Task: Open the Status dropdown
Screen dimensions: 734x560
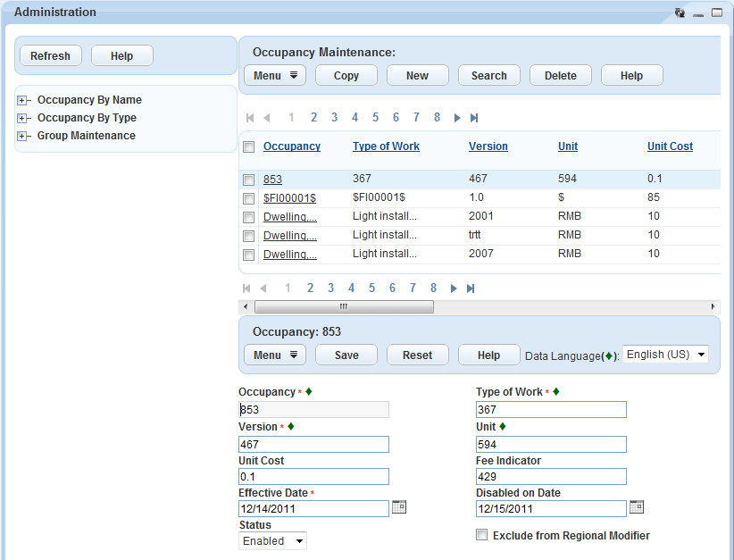Action: click(273, 541)
